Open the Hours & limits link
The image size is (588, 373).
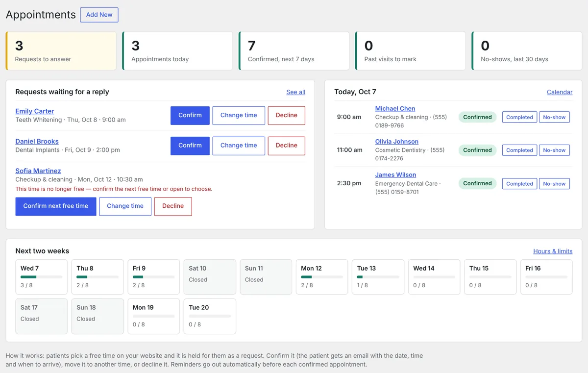click(x=553, y=251)
